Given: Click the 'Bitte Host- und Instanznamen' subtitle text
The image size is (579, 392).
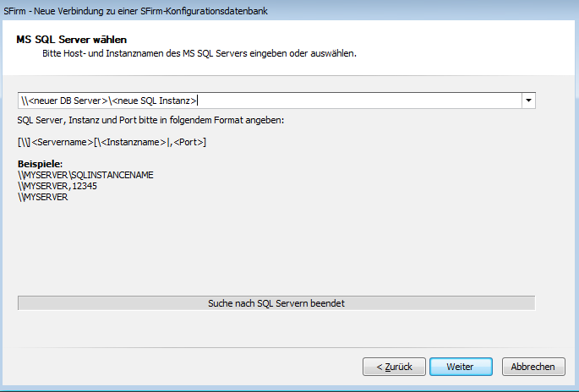Looking at the screenshot, I should pos(199,53).
